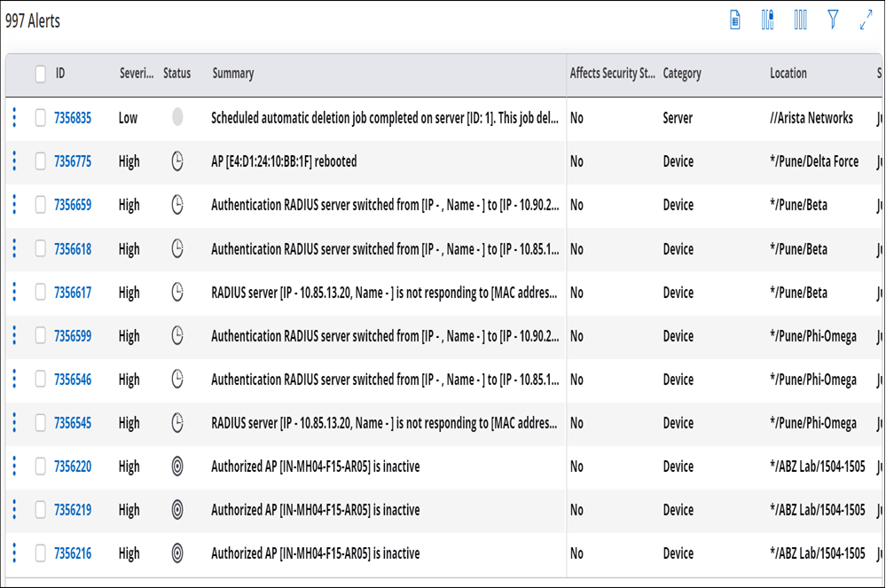Viewport: 886px width, 588px height.
Task: Sort by the Category column header
Action: [x=682, y=74]
